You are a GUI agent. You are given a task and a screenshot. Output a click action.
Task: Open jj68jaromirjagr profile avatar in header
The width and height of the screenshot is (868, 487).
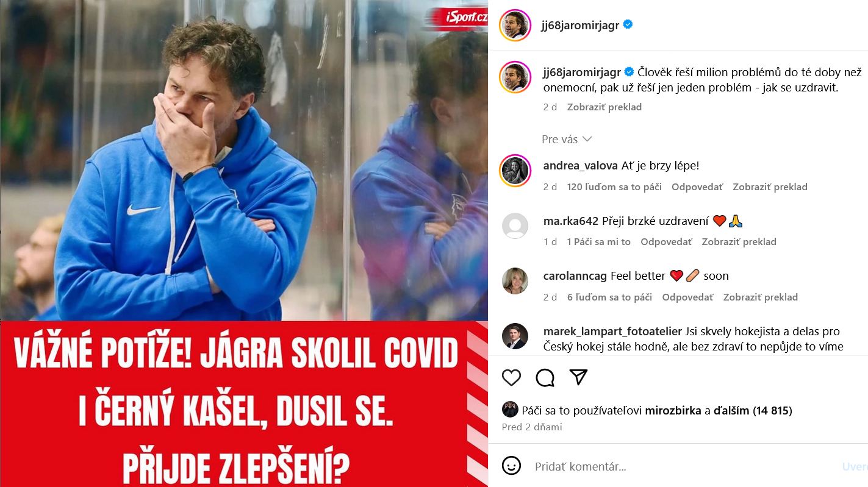tap(515, 26)
